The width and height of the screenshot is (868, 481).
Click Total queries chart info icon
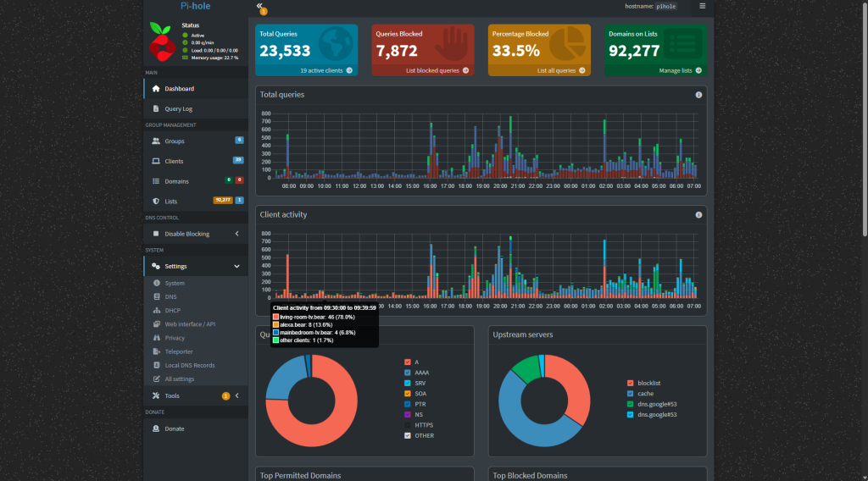(x=698, y=95)
